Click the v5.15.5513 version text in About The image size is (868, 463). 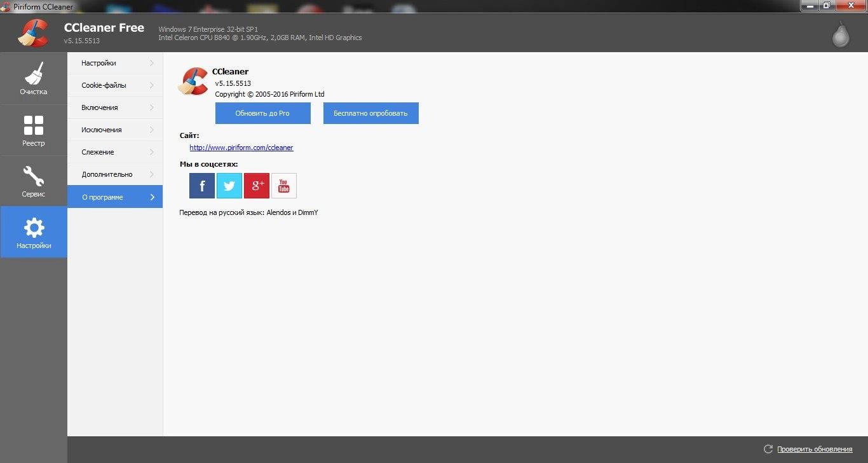233,83
